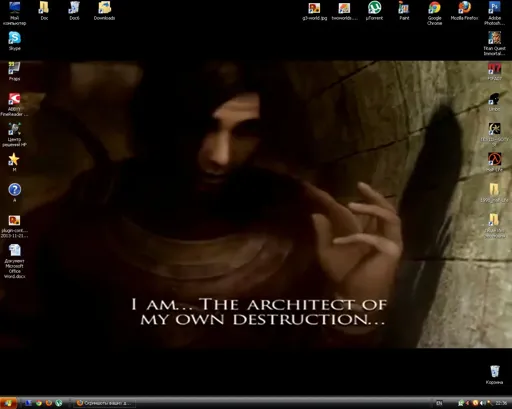Launch the Paint desktop shortcut
This screenshot has width=512, height=409.
coord(404,11)
